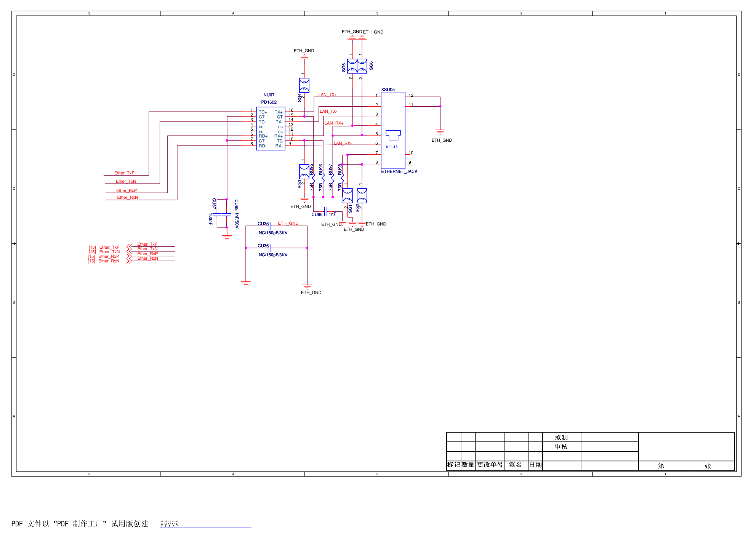Screen dimensions: 756x534
Task: Click the TD- pin name
Action: click(x=263, y=122)
